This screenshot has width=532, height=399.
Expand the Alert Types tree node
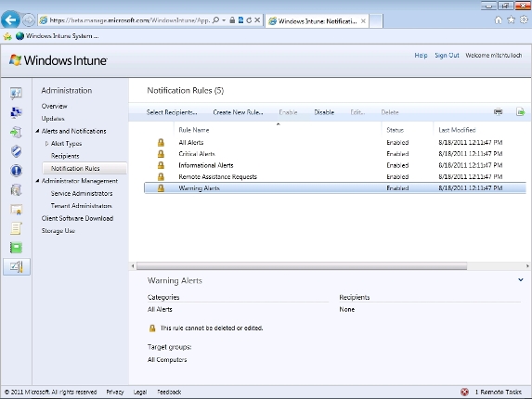[46, 144]
